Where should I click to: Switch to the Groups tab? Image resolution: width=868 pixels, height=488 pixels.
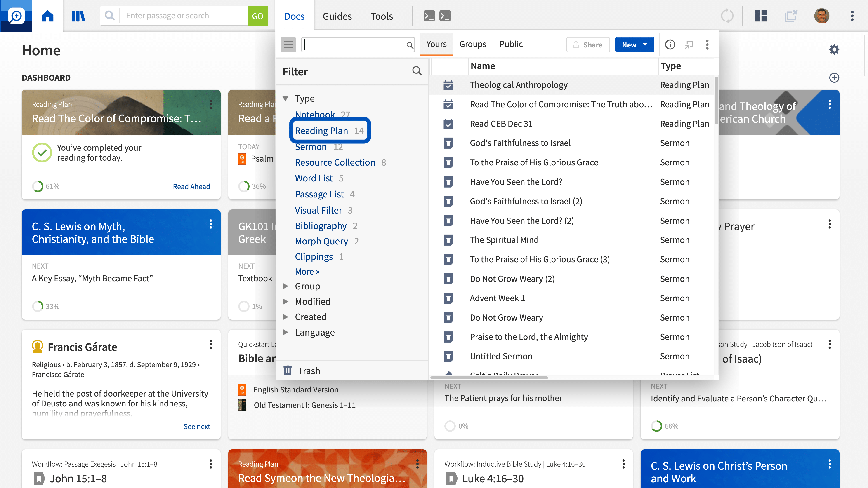click(472, 44)
